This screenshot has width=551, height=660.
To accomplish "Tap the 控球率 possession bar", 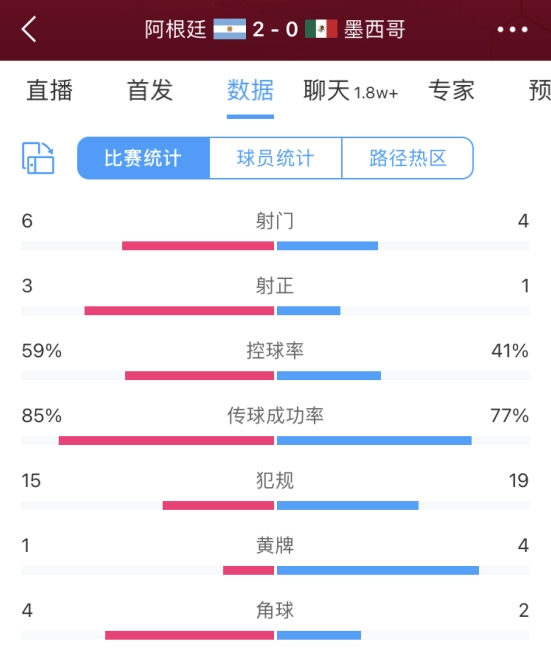I will (x=275, y=375).
